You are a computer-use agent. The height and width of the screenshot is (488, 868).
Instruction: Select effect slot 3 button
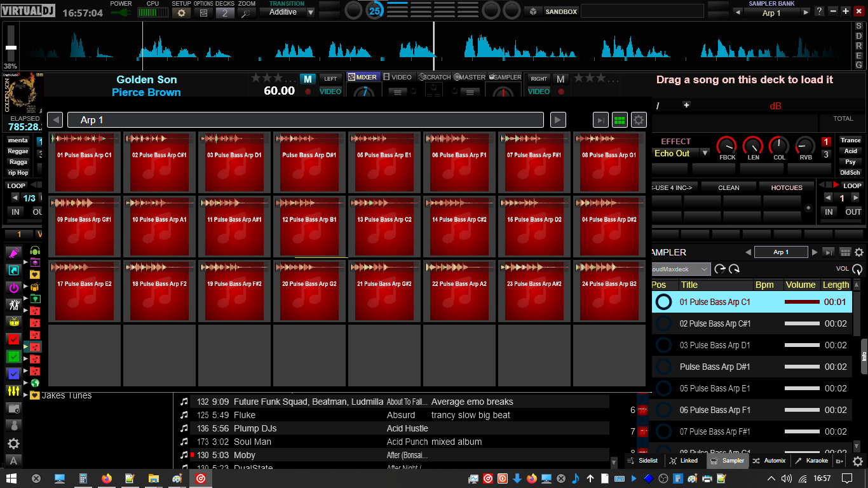[826, 154]
